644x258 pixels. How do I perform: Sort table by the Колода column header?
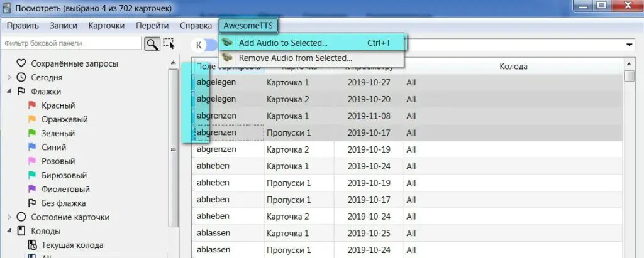coord(513,67)
